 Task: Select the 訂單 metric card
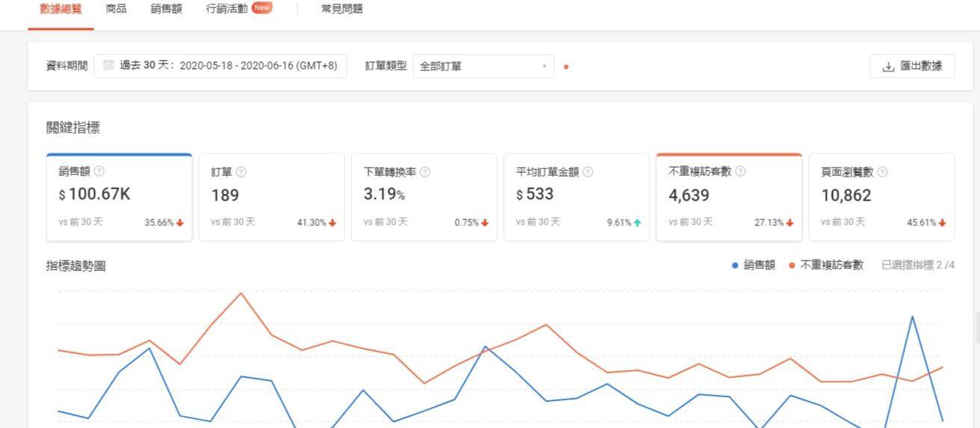coord(271,197)
